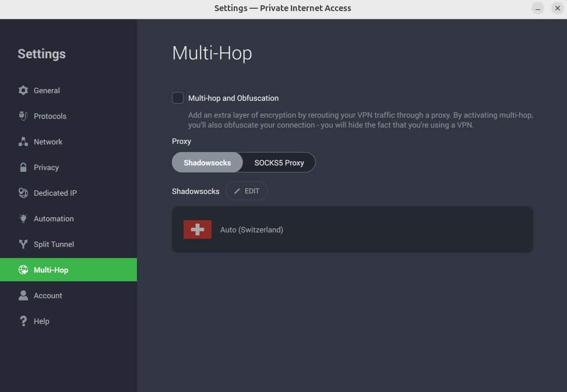Select the Shadowsocks proxy option

[207, 163]
